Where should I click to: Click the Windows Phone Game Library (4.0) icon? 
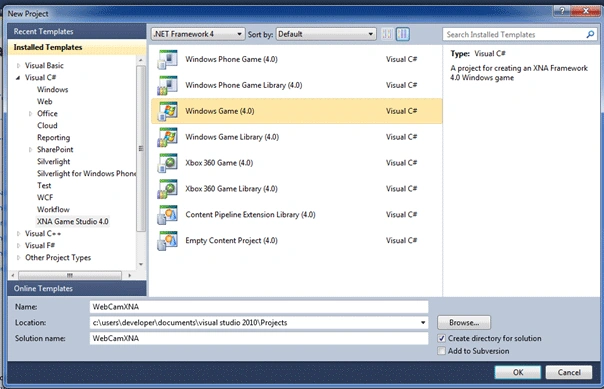(x=168, y=85)
